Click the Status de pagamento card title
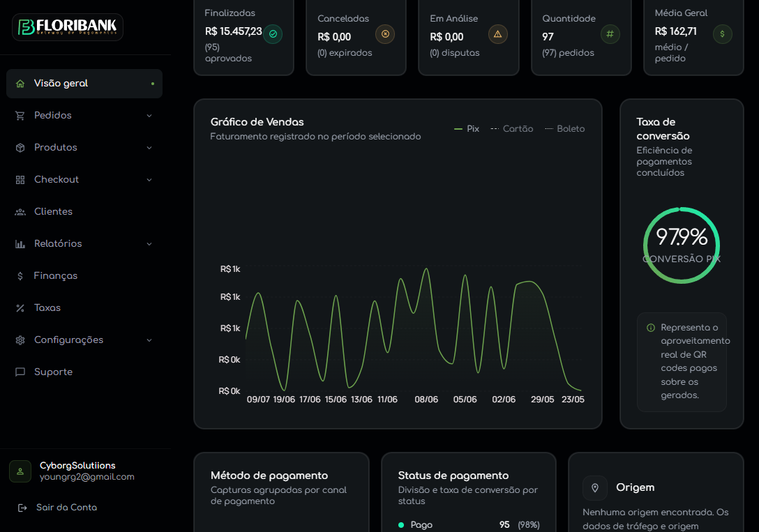The width and height of the screenshot is (759, 532). click(x=453, y=476)
